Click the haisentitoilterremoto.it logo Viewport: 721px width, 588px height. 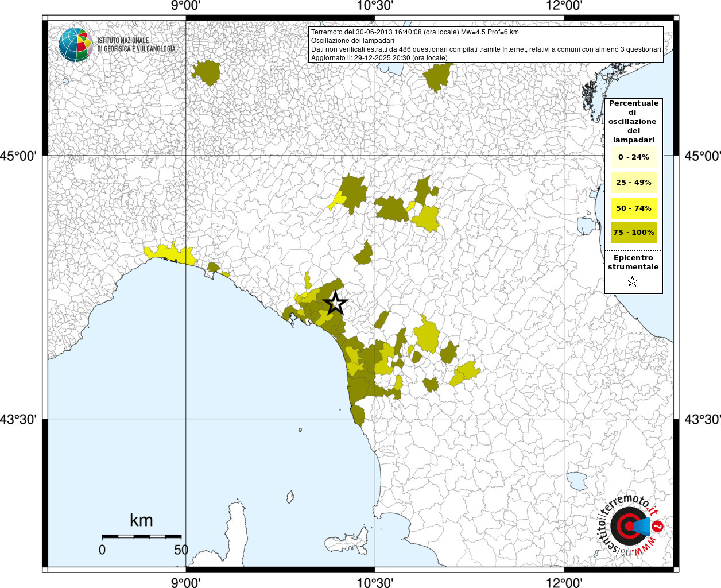click(630, 525)
